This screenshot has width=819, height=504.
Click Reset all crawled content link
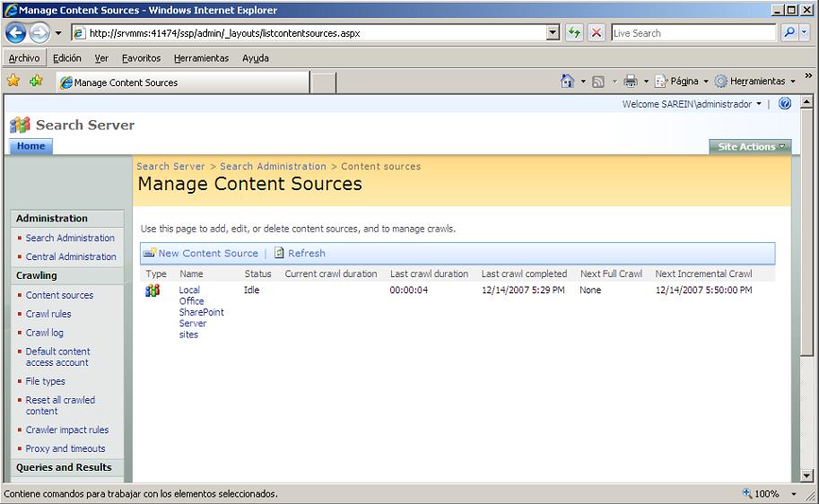(x=61, y=405)
